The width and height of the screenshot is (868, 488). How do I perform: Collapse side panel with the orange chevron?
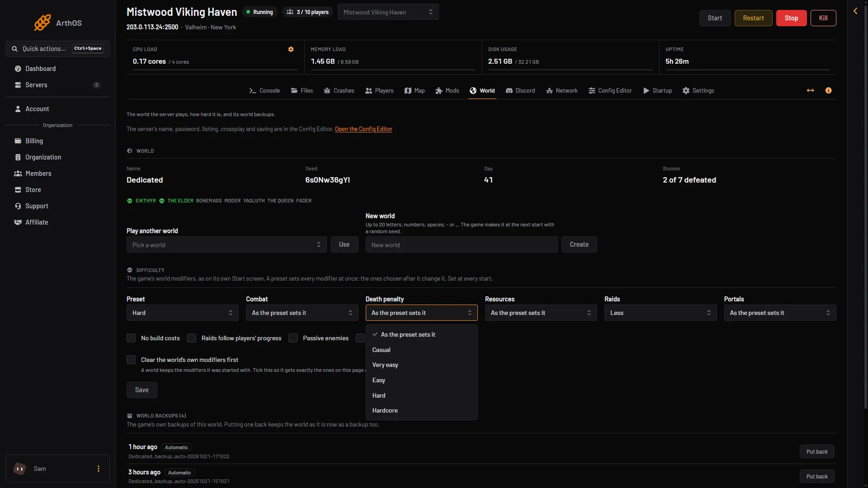tap(855, 11)
